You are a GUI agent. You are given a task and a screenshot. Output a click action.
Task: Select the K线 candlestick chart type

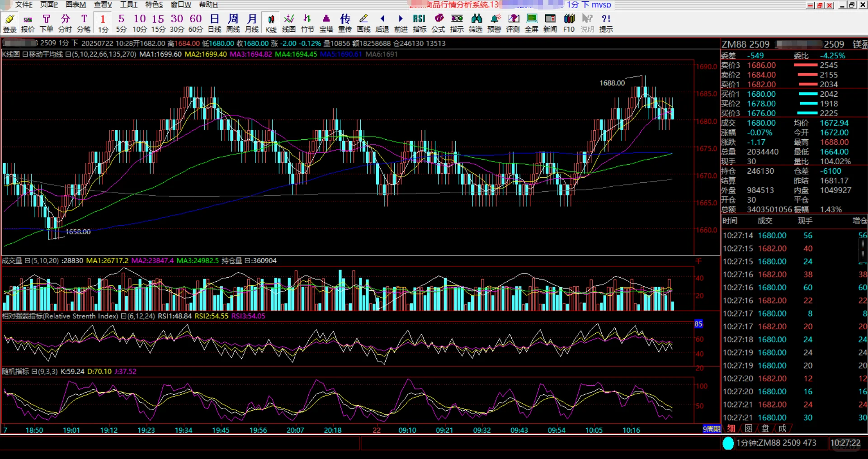pos(271,23)
